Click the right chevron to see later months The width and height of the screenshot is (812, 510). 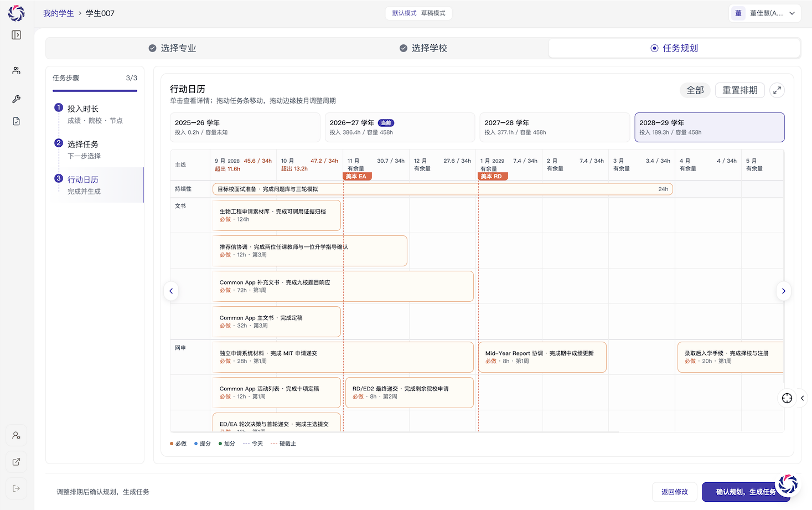(784, 291)
